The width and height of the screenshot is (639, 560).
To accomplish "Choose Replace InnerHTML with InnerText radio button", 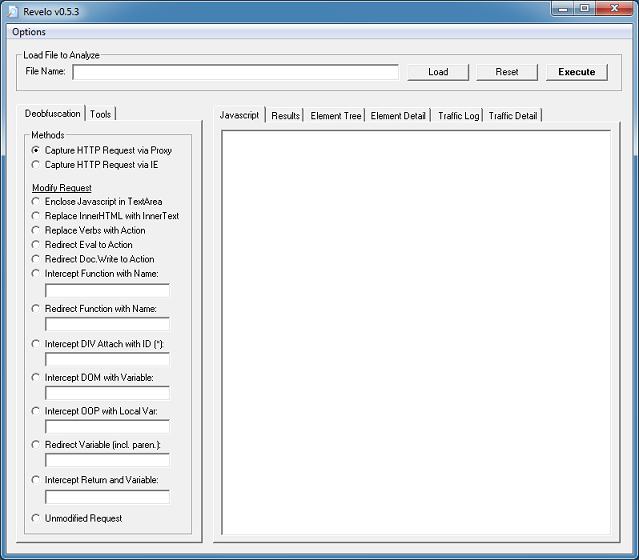I will coord(37,216).
